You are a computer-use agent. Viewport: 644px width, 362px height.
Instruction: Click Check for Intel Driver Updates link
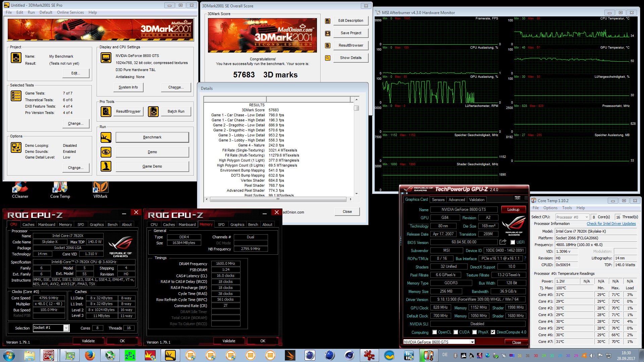coord(611,224)
